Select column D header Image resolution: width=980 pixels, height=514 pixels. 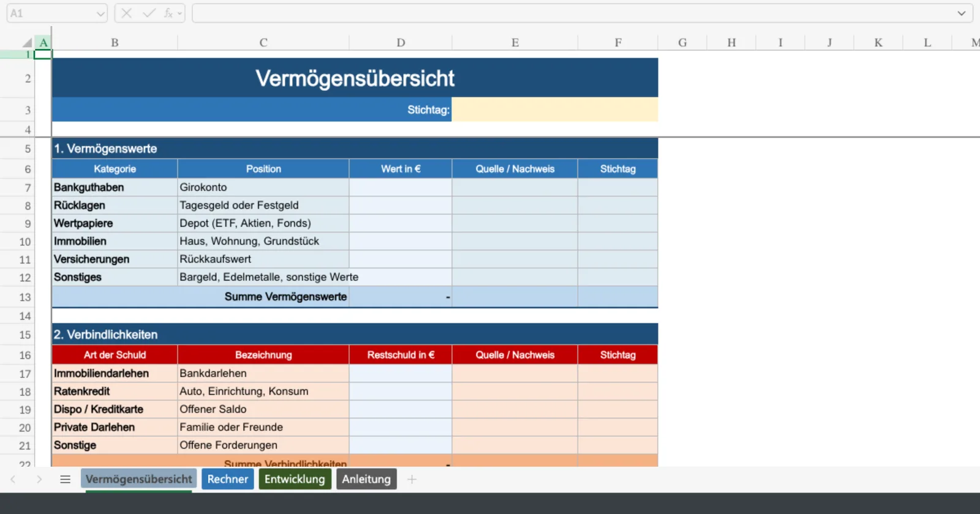point(401,42)
